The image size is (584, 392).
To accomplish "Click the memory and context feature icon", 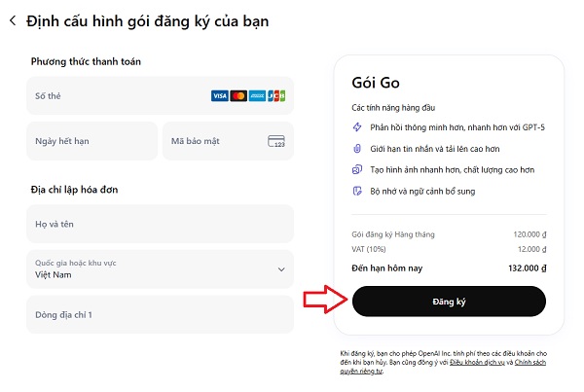I will (357, 191).
